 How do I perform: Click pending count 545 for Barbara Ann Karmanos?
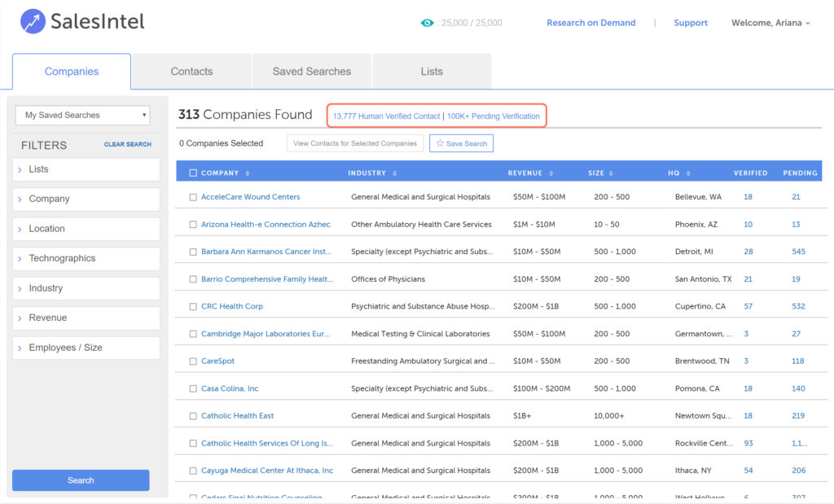[x=798, y=252]
